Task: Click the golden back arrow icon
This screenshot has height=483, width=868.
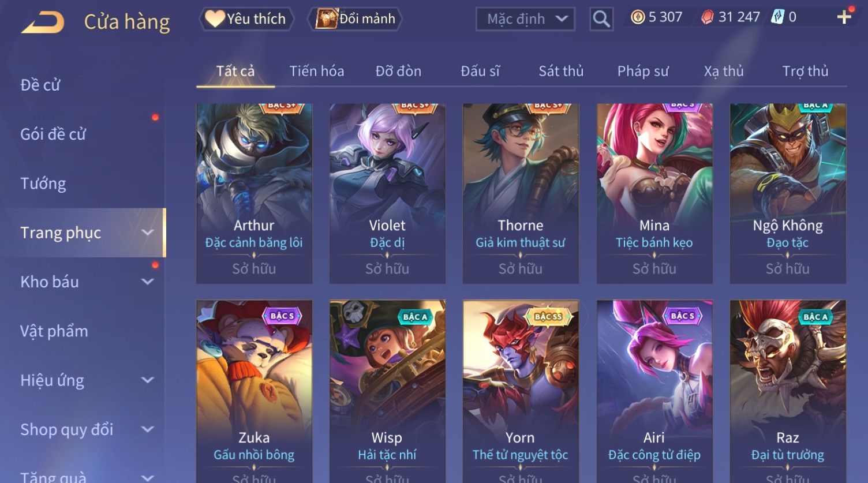Action: [x=43, y=22]
